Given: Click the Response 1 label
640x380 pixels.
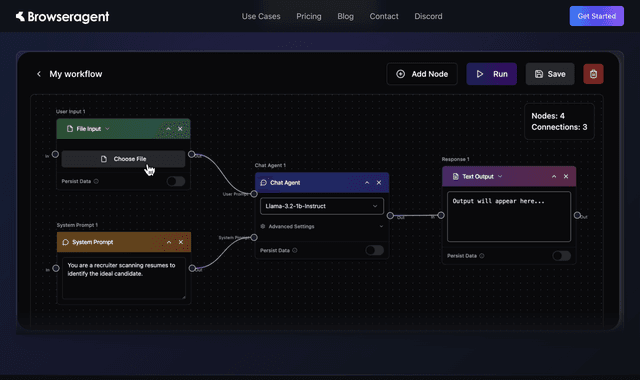Looking at the screenshot, I should click(456, 159).
